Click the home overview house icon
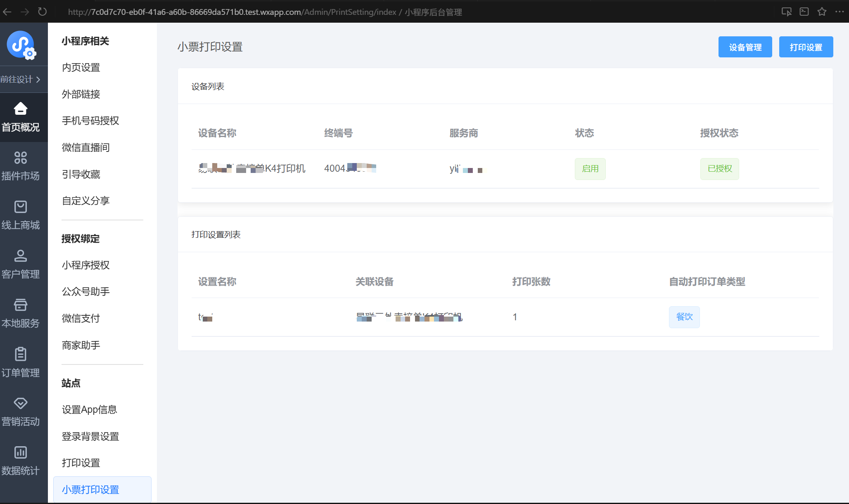849x504 pixels. (20, 109)
